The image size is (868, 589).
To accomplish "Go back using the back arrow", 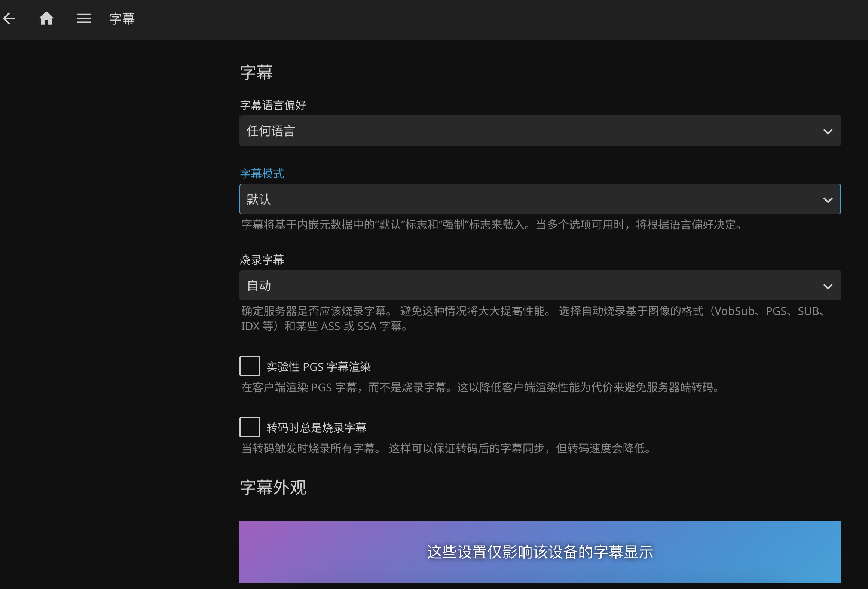I will 9,18.
